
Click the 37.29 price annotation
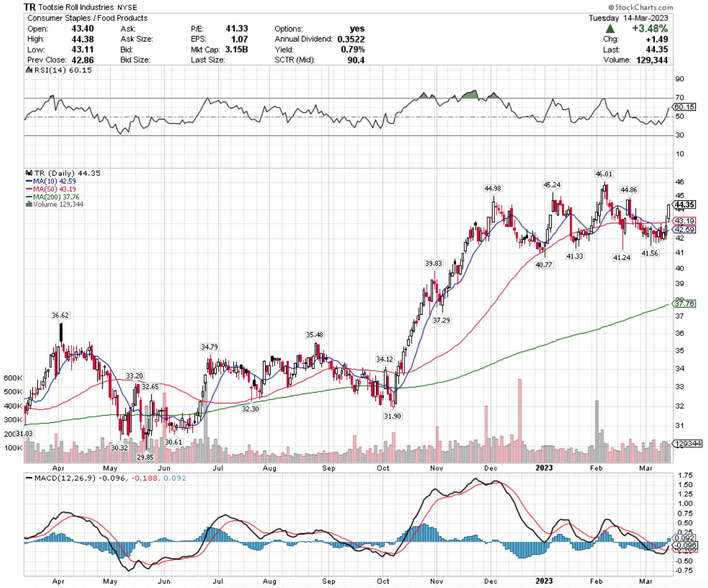click(x=441, y=321)
